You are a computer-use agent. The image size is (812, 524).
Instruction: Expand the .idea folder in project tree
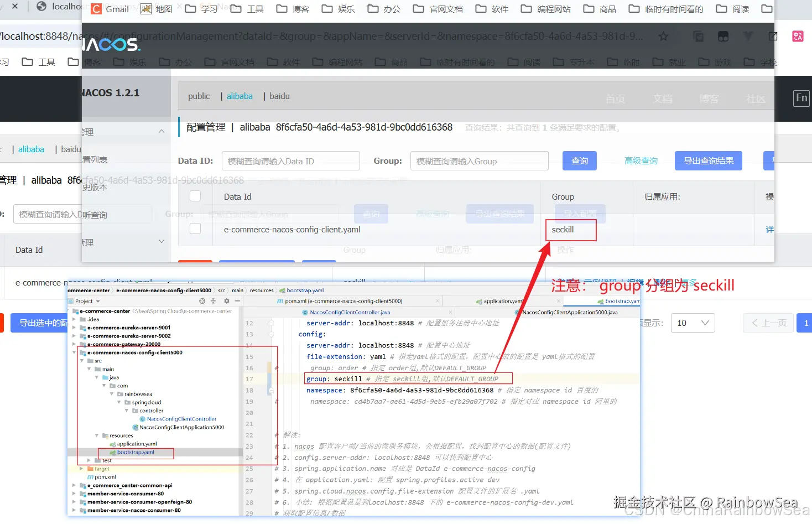(74, 319)
